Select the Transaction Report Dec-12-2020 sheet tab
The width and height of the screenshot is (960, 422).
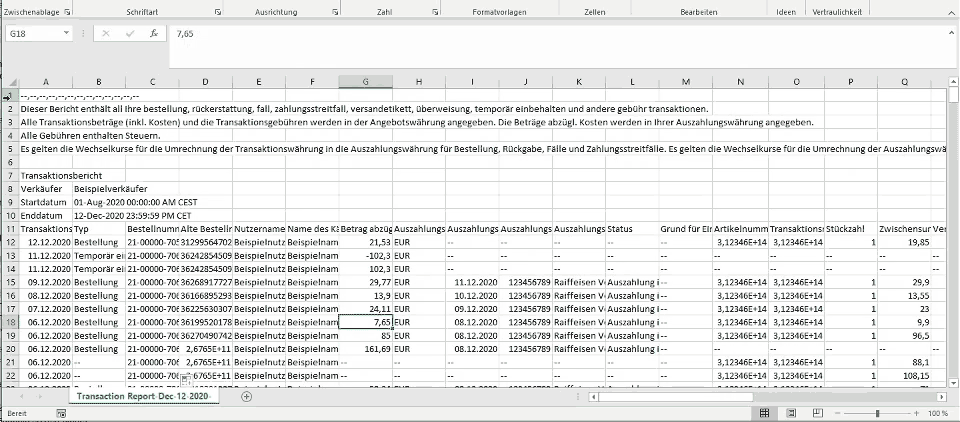pyautogui.click(x=143, y=397)
